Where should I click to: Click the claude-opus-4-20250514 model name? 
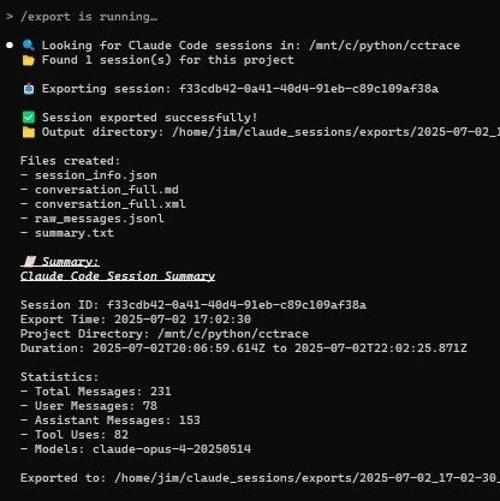click(172, 449)
